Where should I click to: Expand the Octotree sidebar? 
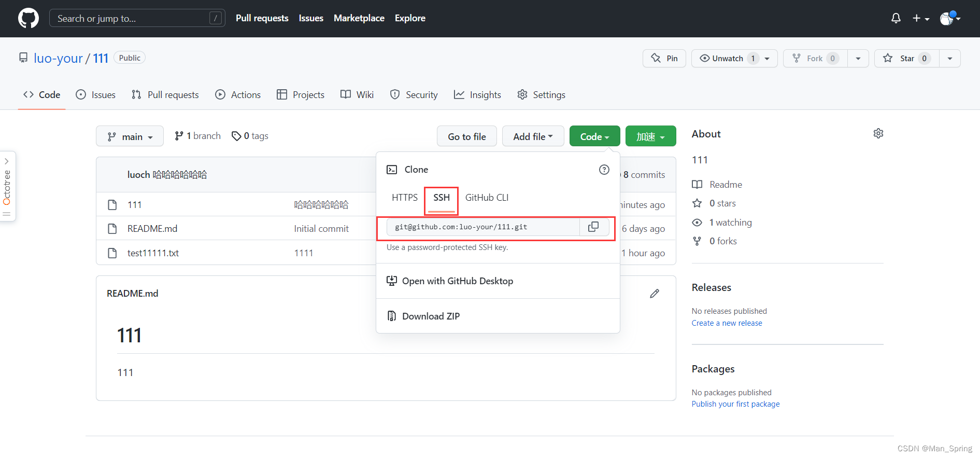pyautogui.click(x=7, y=186)
